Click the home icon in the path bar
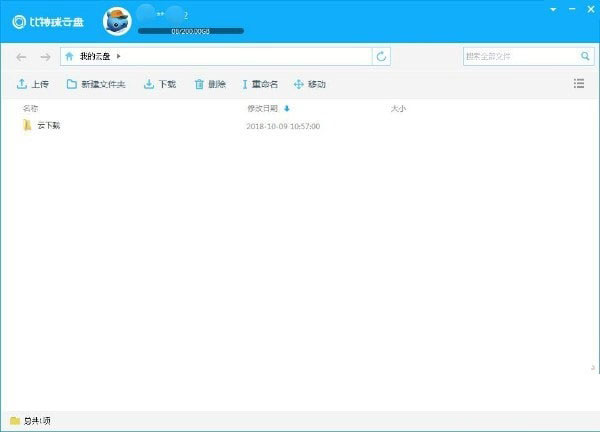This screenshot has height=432, width=600. [x=69, y=57]
